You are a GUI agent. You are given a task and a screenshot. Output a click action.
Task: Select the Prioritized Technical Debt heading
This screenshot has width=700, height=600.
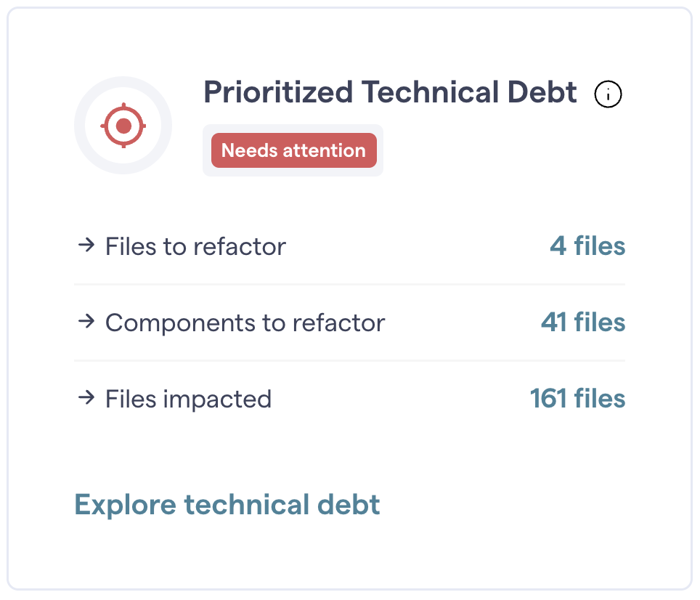(390, 93)
